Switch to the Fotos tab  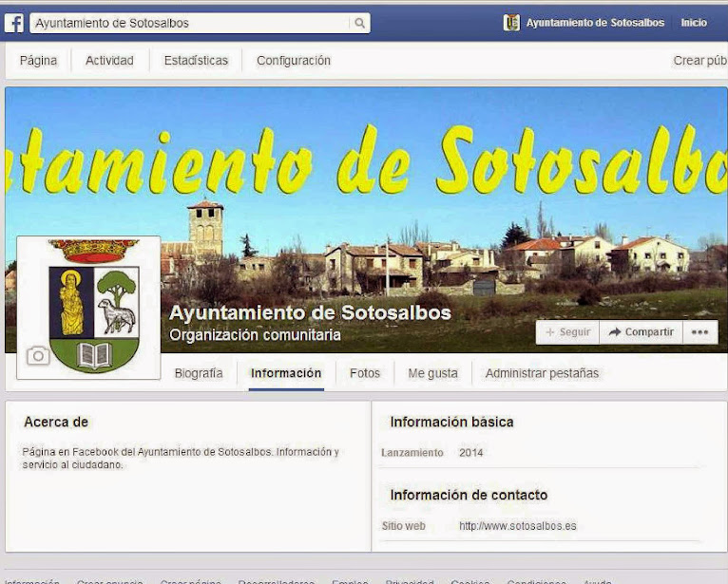click(365, 373)
